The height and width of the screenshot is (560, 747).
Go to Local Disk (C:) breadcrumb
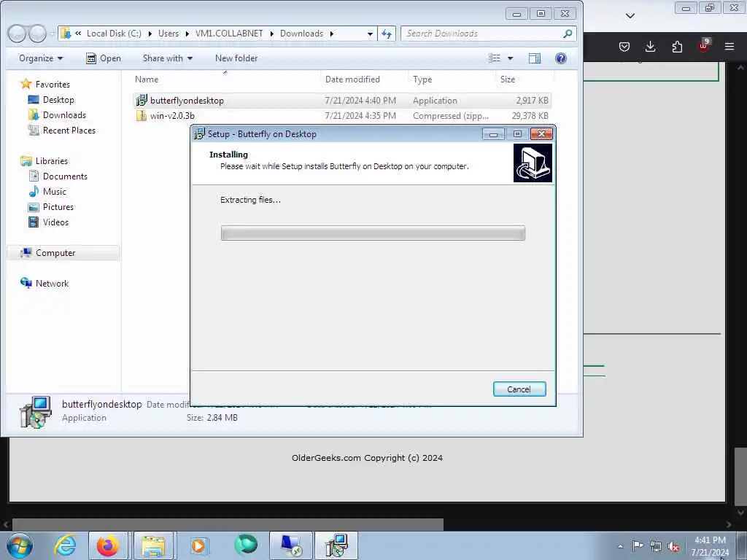coord(114,34)
